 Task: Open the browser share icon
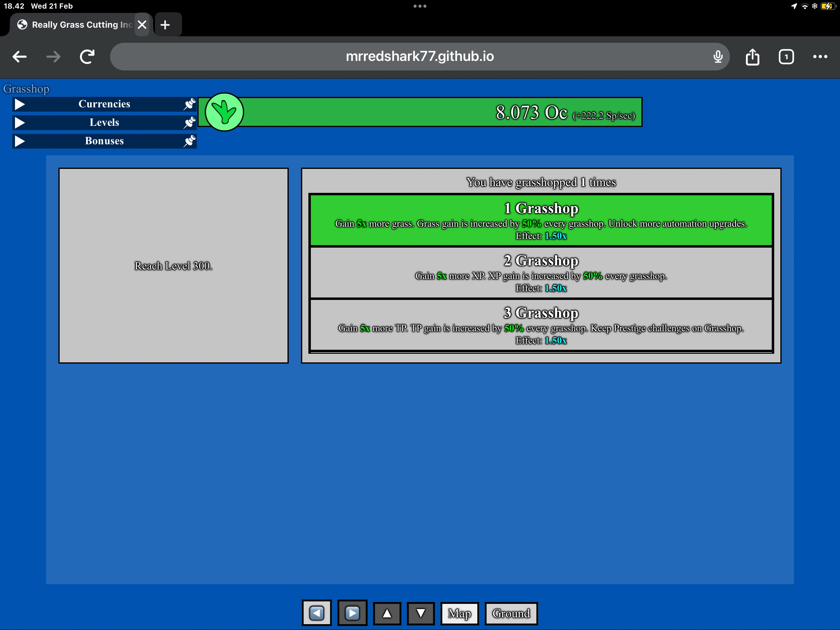pos(752,57)
